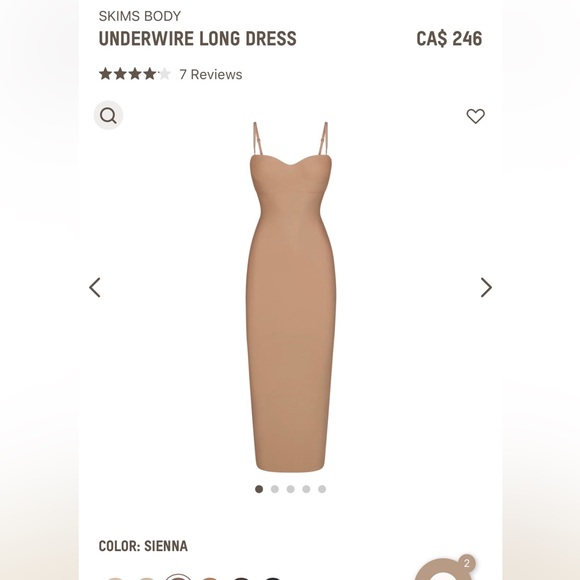Pick the fifth dark brown swatch
The height and width of the screenshot is (580, 580).
(241, 578)
